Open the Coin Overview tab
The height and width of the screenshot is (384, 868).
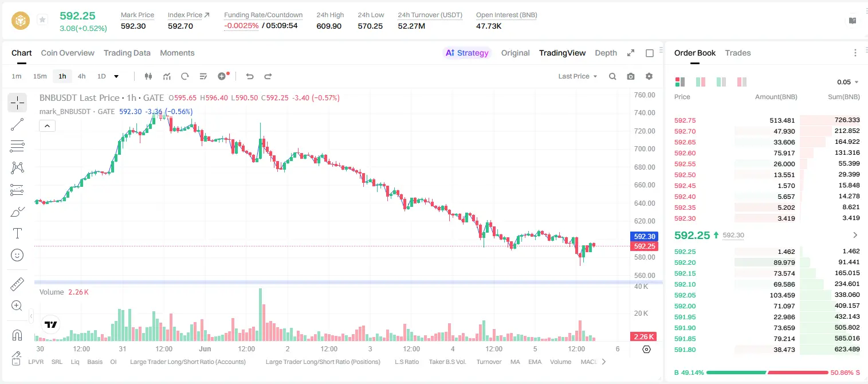pyautogui.click(x=68, y=53)
